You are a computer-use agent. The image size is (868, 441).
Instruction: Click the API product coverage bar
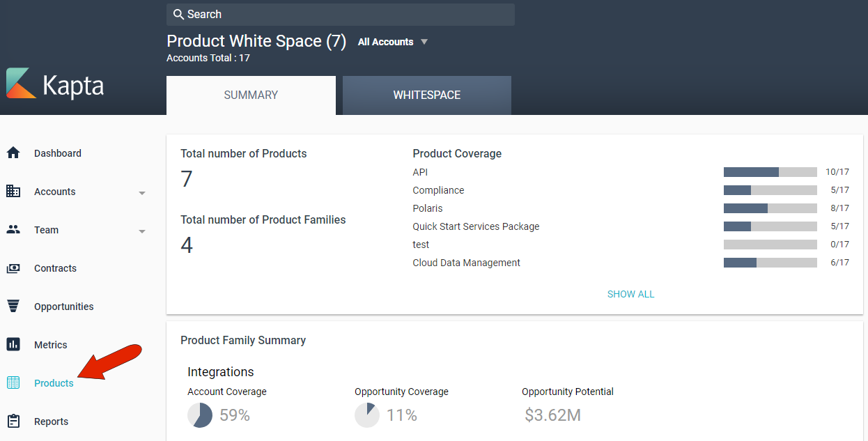click(x=770, y=172)
